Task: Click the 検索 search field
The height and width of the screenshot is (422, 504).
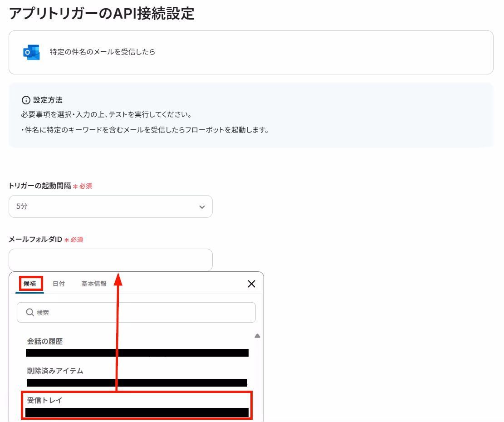Action: (136, 312)
